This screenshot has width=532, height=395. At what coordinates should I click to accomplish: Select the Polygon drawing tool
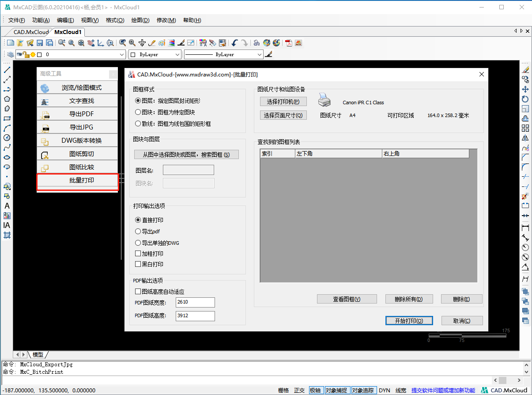(x=7, y=99)
